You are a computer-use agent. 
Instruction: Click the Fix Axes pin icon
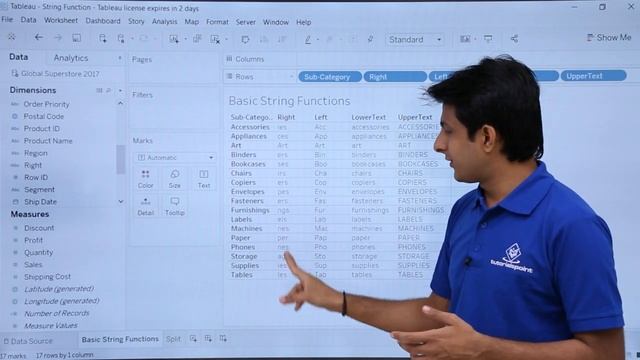click(371, 39)
